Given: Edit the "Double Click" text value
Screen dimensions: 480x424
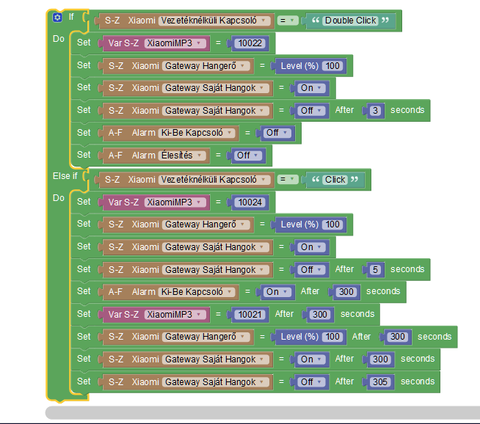Looking at the screenshot, I should point(351,21).
